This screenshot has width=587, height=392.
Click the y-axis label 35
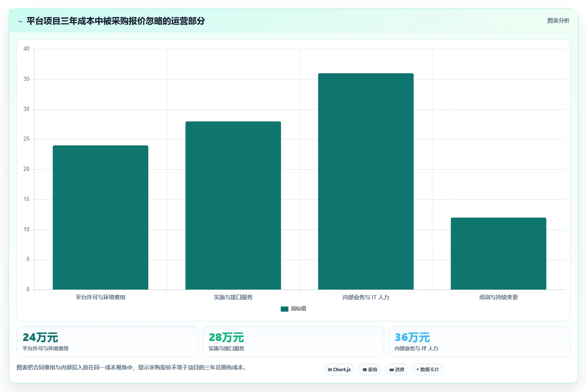(26, 79)
